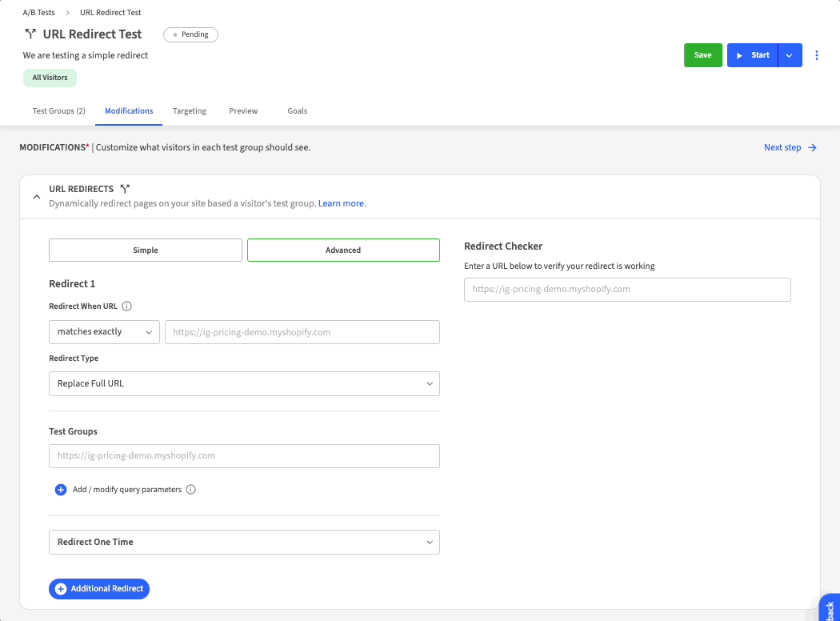The width and height of the screenshot is (840, 621).
Task: Open the Redirect One Time dropdown
Action: pyautogui.click(x=244, y=542)
